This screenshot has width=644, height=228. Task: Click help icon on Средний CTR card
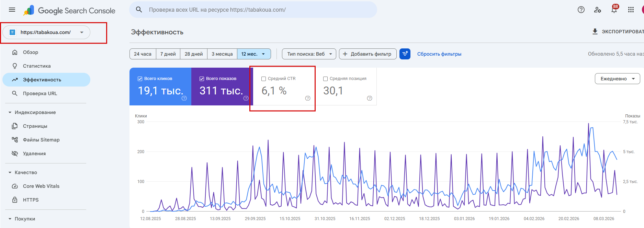click(x=308, y=98)
